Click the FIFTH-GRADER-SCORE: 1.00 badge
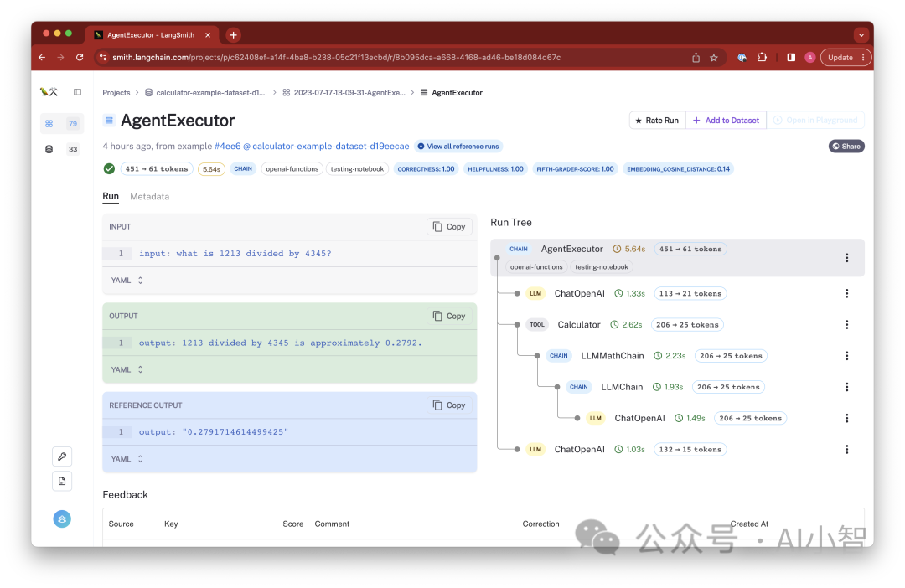 pyautogui.click(x=575, y=169)
